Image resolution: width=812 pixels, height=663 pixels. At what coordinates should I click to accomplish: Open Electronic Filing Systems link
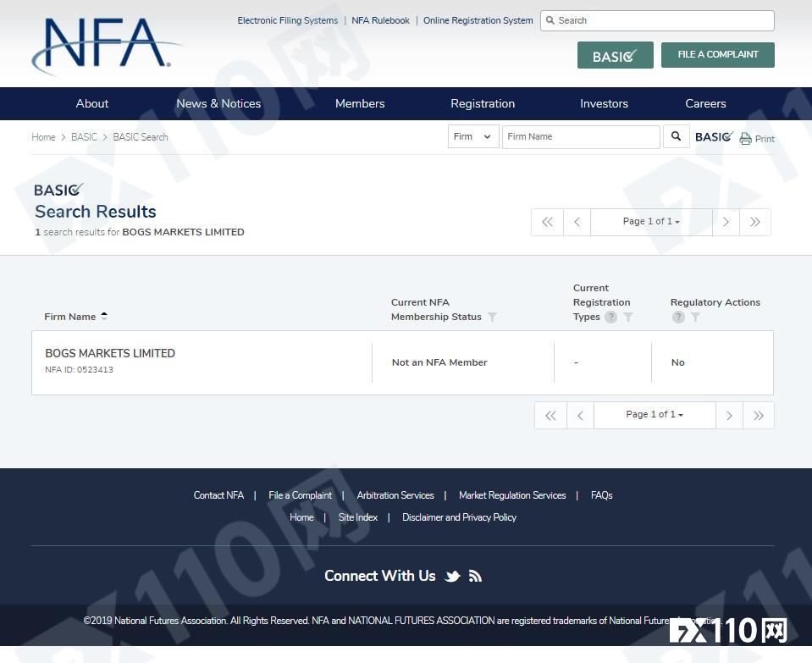(287, 20)
